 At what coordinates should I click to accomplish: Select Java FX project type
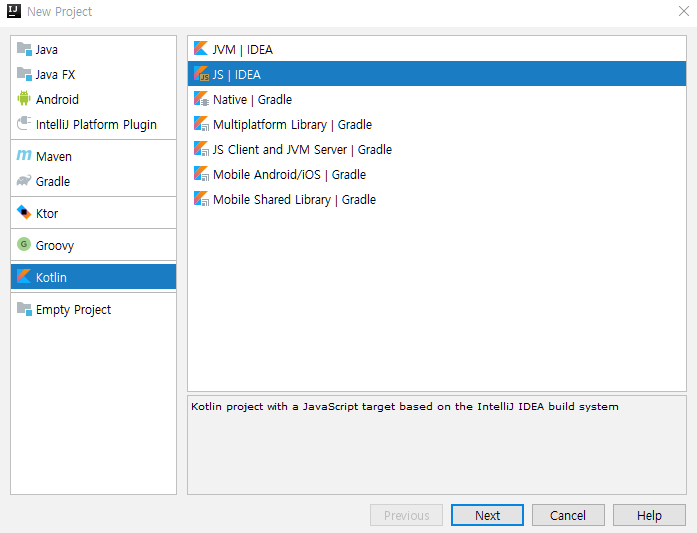[x=55, y=74]
